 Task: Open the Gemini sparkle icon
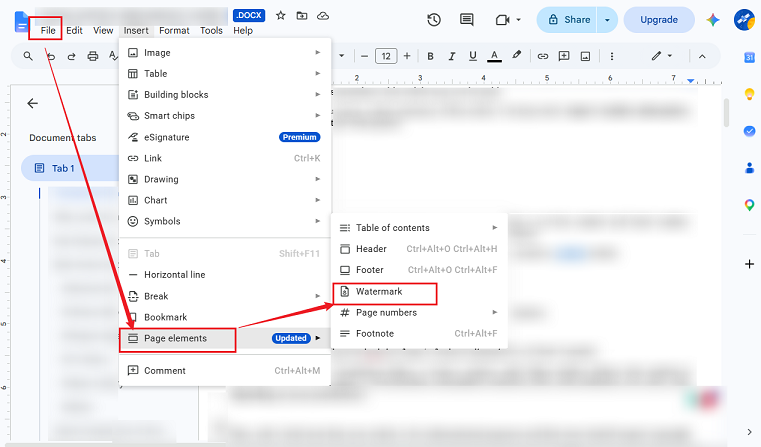(712, 20)
